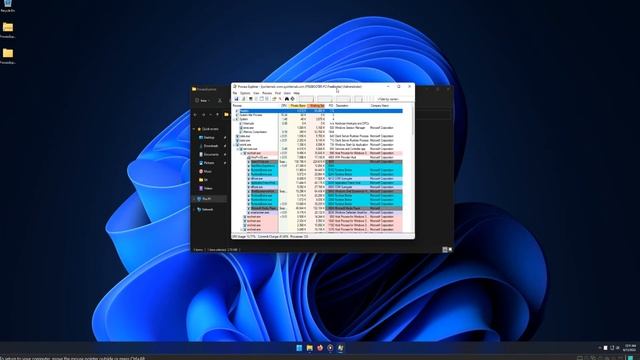Click the New button in File Explorer
Screen dimensions: 640x360
click(203, 100)
